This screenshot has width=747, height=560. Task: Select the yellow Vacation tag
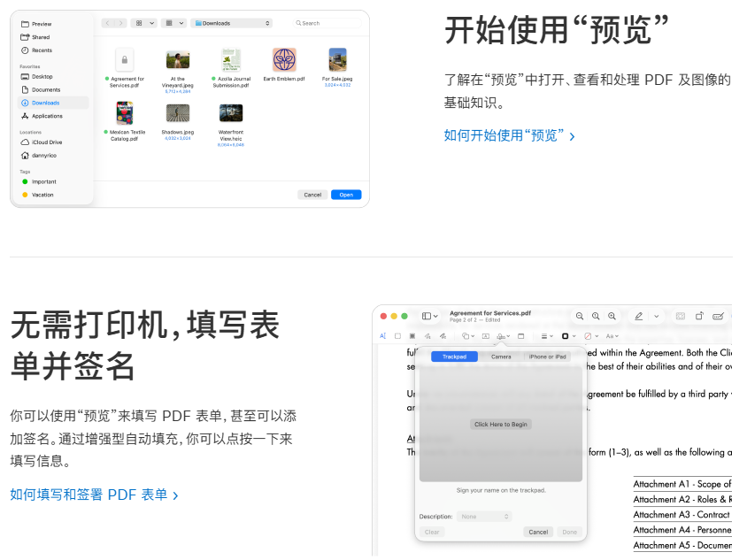coord(42,195)
